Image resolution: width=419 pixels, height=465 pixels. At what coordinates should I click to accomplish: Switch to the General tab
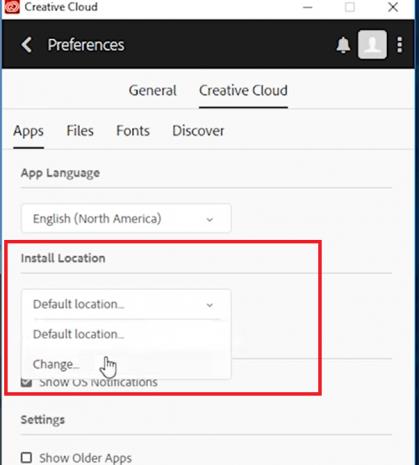pyautogui.click(x=153, y=91)
